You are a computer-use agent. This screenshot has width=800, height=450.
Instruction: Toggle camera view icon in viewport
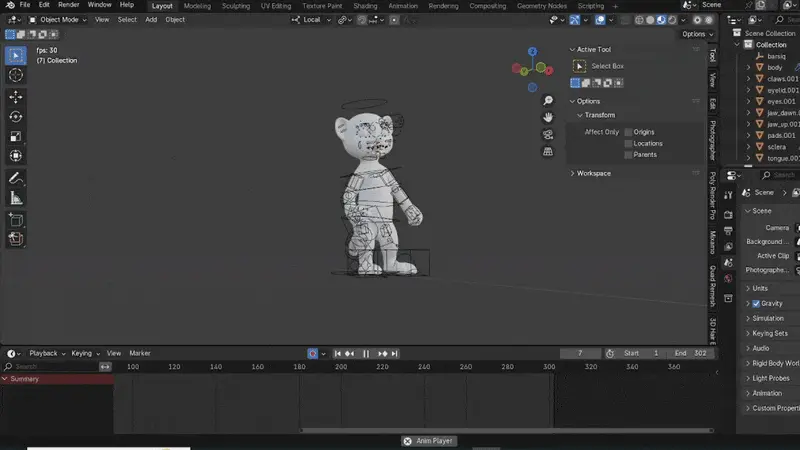click(548, 134)
